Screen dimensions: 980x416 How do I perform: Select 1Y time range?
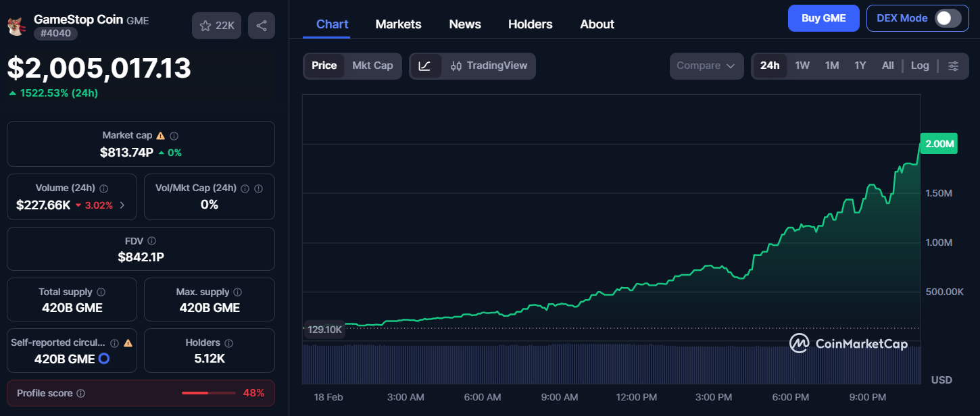[860, 66]
